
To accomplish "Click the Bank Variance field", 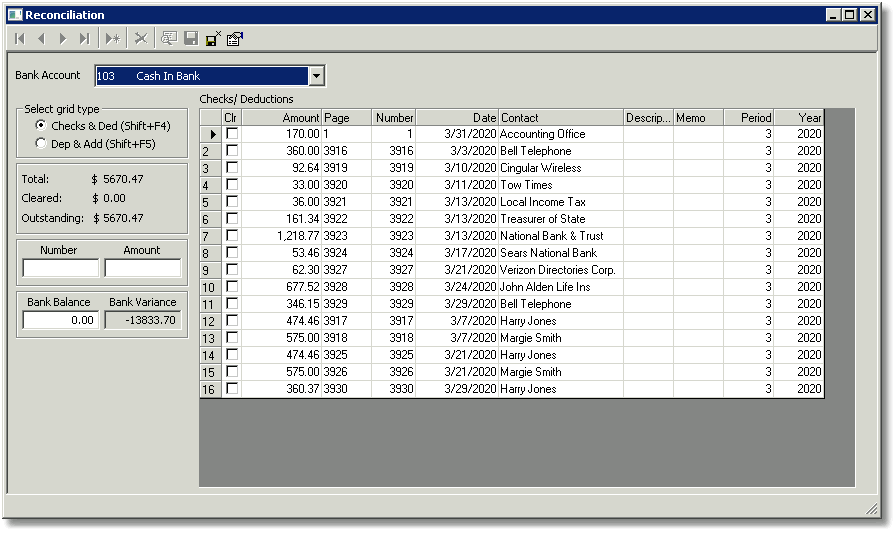I will pos(143,320).
